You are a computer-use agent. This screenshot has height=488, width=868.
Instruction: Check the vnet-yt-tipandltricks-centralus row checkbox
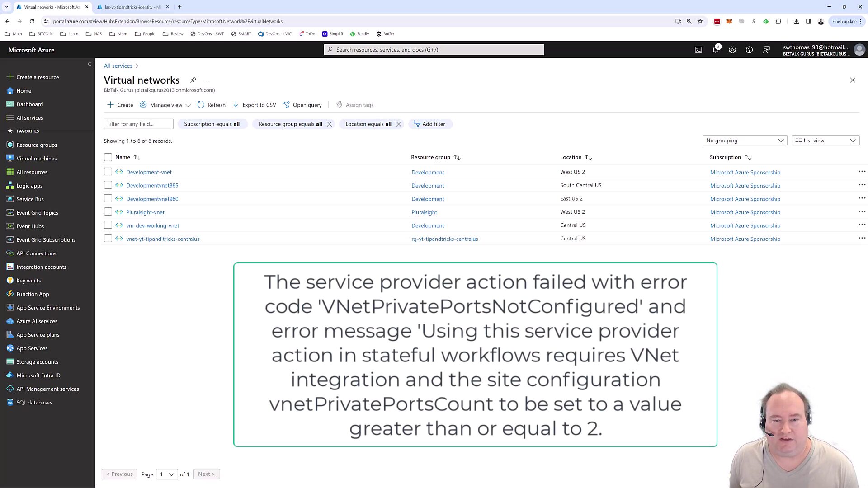(108, 238)
